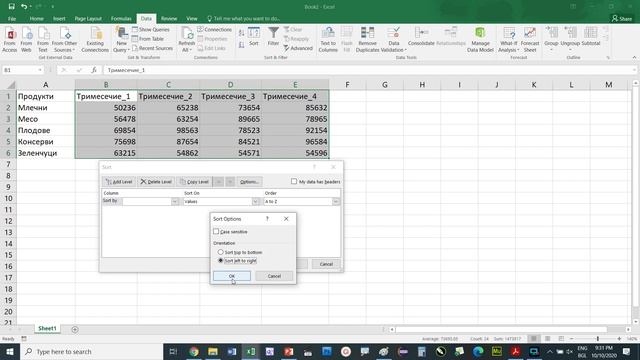Click Remove Duplicates icon
Viewport: 640px width, 360px height.
(x=367, y=40)
